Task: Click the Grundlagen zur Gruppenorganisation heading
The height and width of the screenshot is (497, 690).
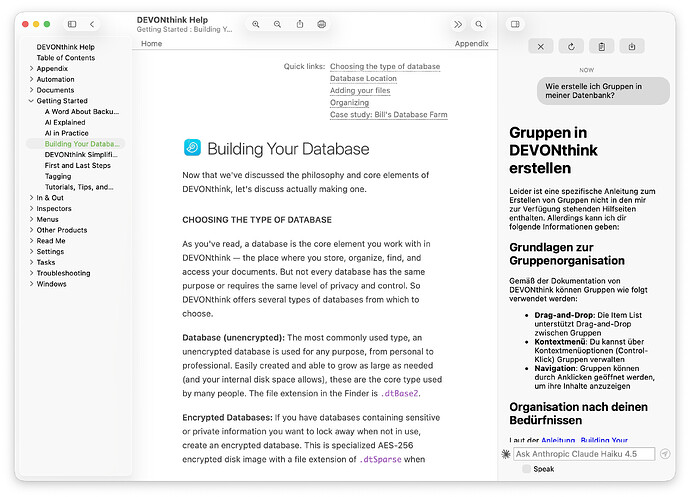Action: pyautogui.click(x=567, y=254)
